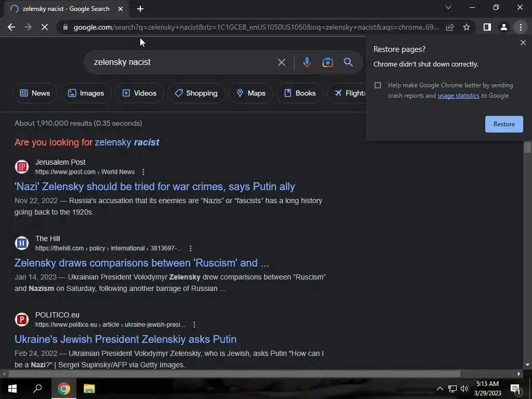532x399 pixels.
Task: Open a new browser tab
Action: 140,9
